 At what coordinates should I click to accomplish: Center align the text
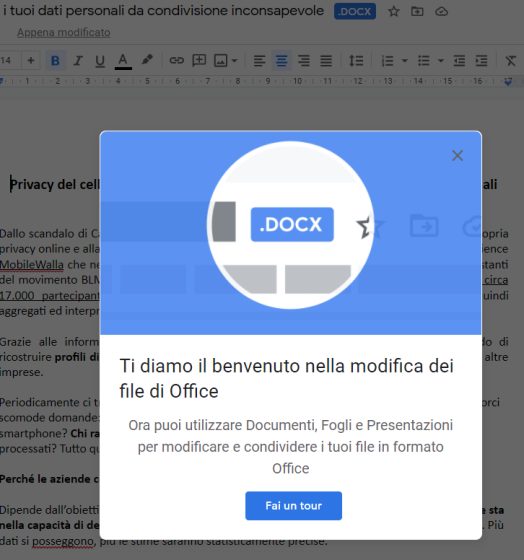[x=281, y=60]
